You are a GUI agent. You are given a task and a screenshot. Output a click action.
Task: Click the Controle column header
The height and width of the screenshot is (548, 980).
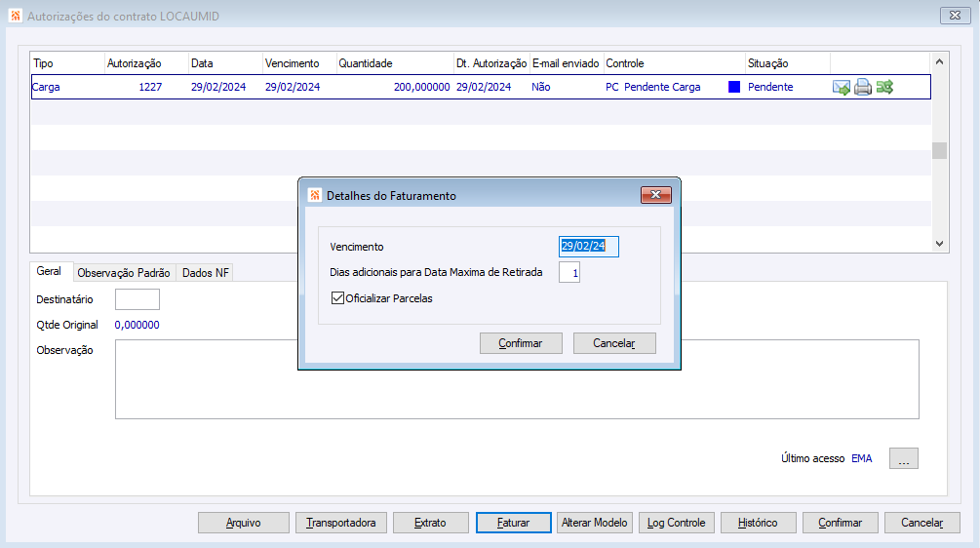pyautogui.click(x=675, y=63)
